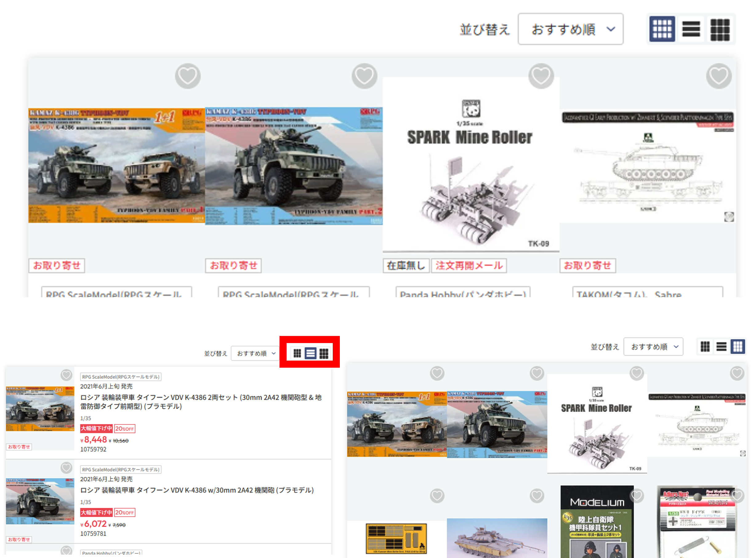
Task: Open the おすすめ順 sort dropdown in the large top panel
Action: pos(571,29)
